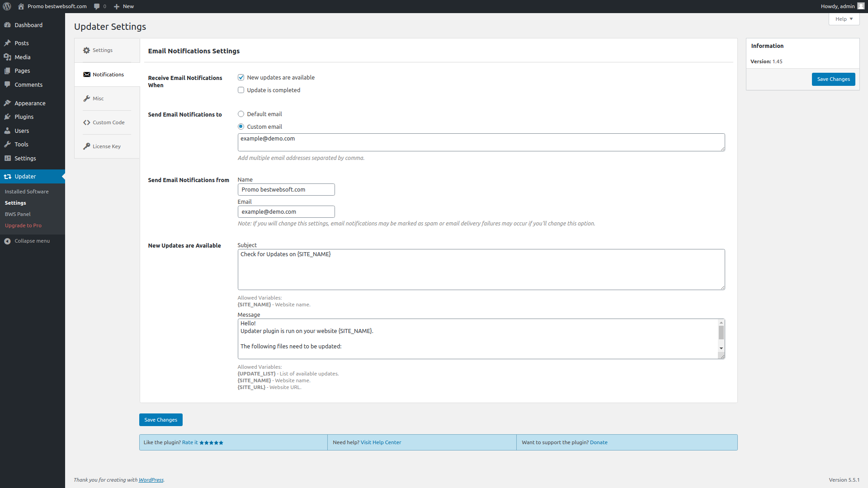Click the Posts menu icon in sidebar

[8, 43]
